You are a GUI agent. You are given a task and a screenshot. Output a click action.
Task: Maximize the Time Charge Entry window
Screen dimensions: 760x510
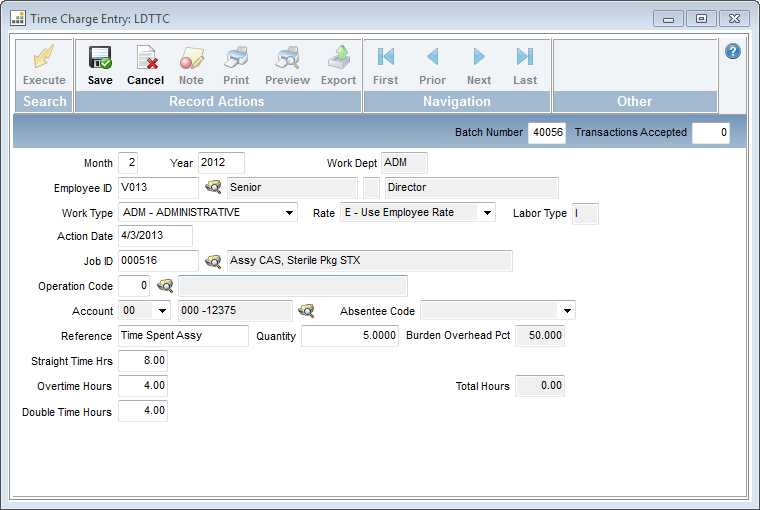tap(701, 19)
